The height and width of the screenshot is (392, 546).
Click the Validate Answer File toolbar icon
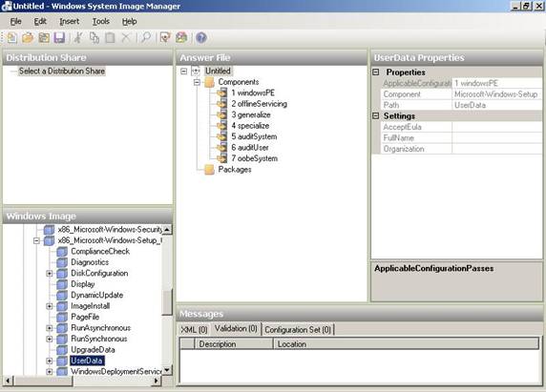pos(165,37)
